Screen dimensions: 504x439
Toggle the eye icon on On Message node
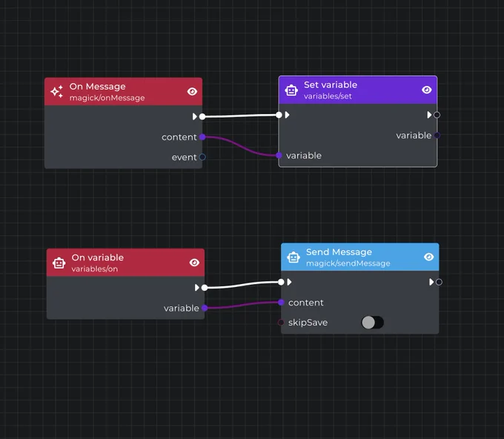click(192, 92)
